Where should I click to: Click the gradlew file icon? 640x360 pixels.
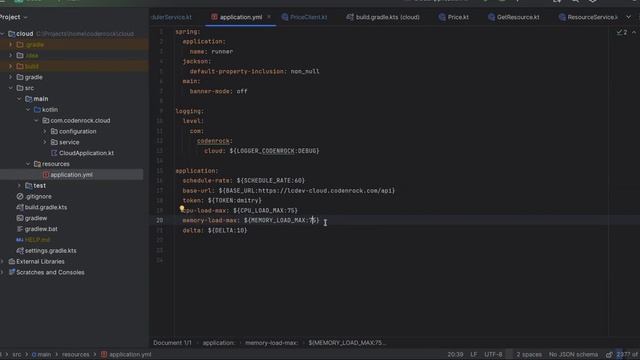[x=20, y=218]
